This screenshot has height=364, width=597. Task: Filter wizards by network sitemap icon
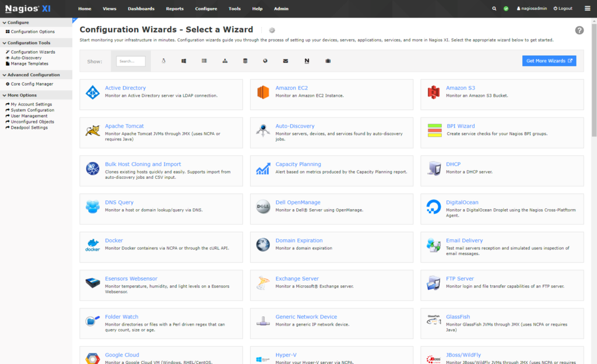[224, 61]
